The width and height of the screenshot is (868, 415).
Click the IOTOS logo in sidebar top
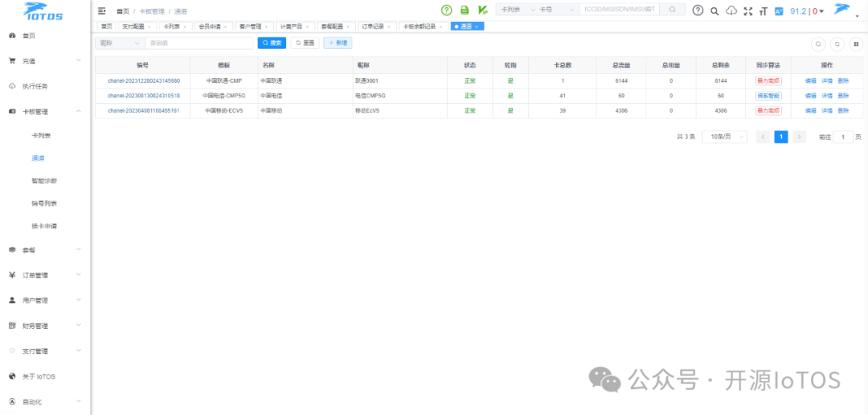43,11
